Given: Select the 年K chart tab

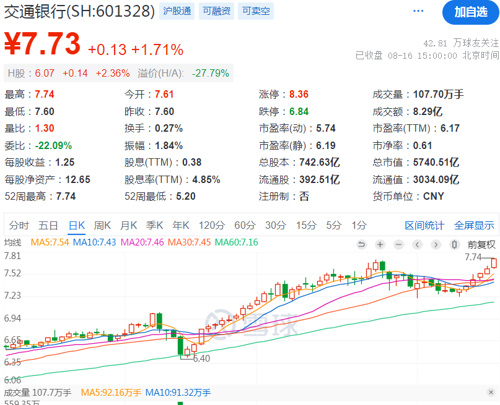Looking at the screenshot, I should (x=181, y=226).
